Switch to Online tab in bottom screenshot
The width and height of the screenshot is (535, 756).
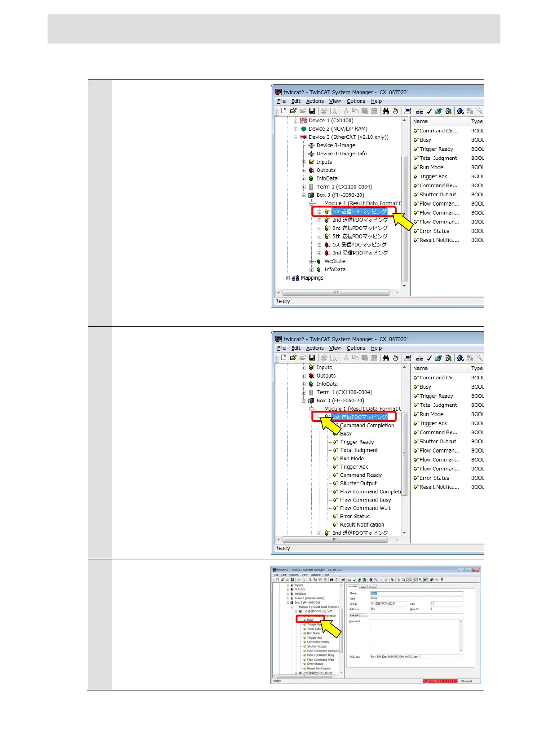coord(372,587)
